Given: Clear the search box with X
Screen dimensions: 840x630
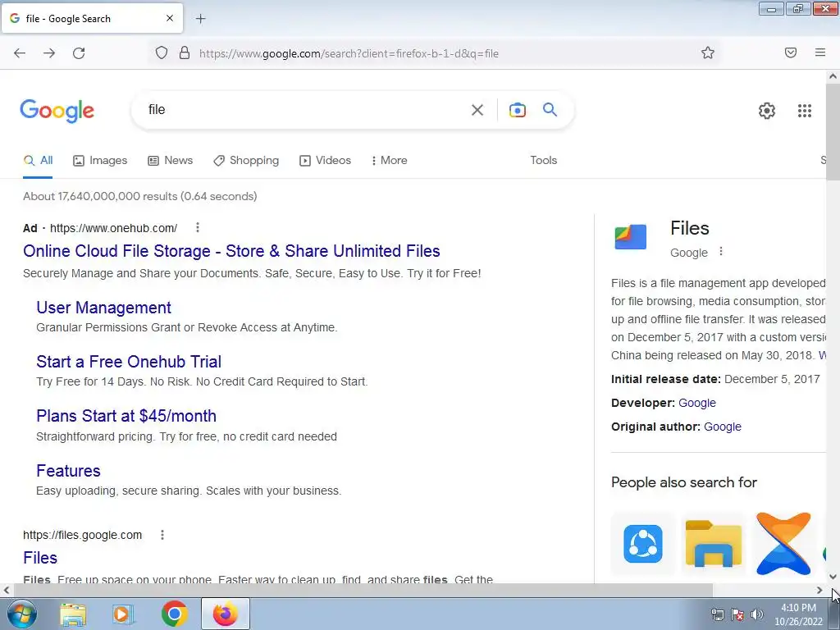Looking at the screenshot, I should coord(477,110).
